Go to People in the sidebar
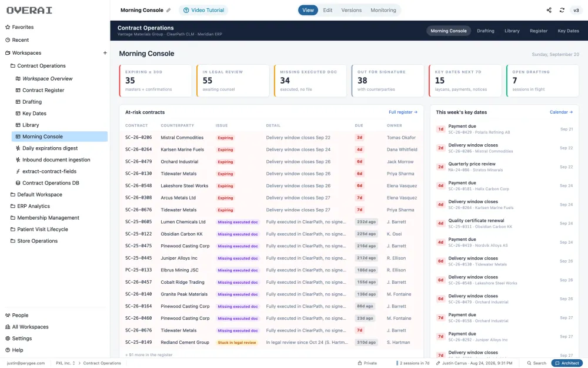Screen dimensions: 588x368 [17, 316]
